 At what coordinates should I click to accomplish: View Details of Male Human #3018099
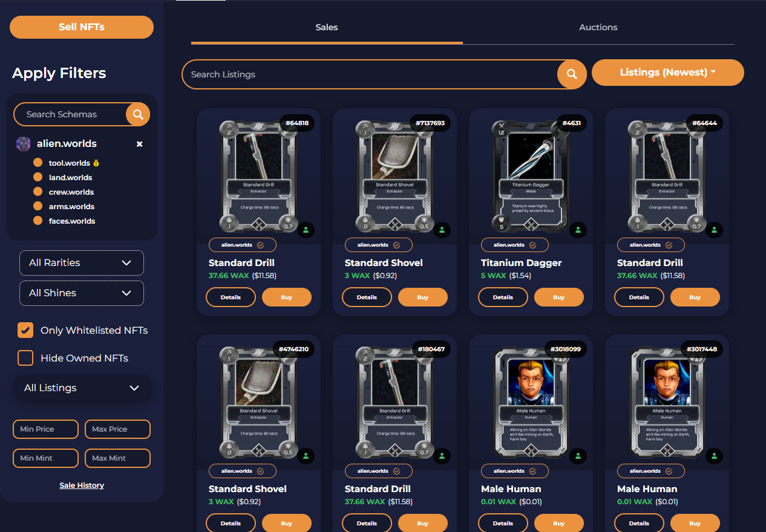503,524
